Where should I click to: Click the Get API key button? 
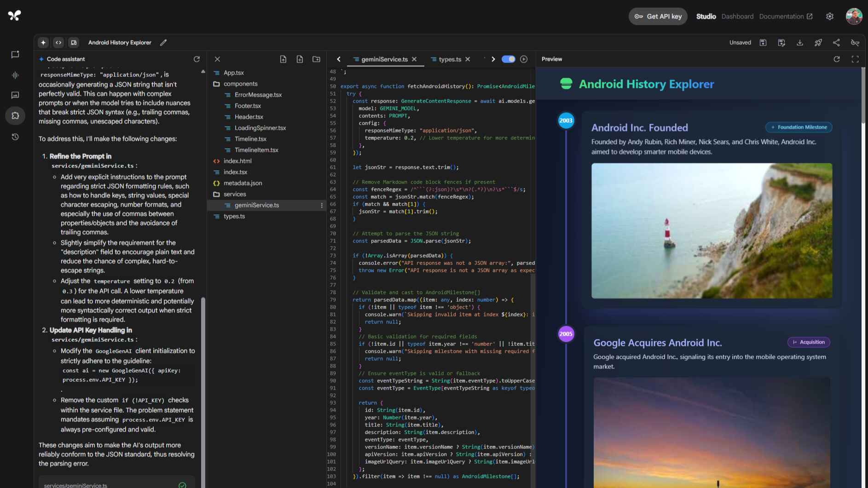(658, 16)
